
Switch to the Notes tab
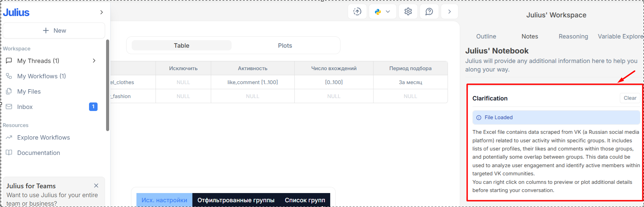pyautogui.click(x=530, y=36)
